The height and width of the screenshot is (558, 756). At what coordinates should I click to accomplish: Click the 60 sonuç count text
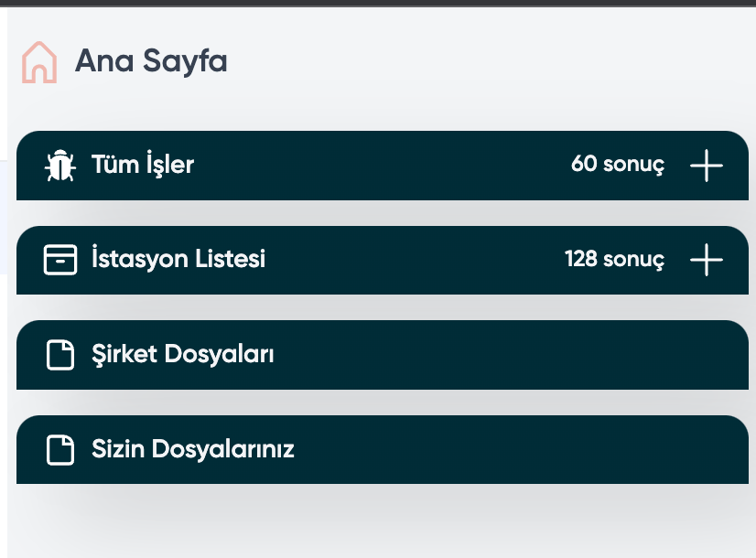click(618, 165)
